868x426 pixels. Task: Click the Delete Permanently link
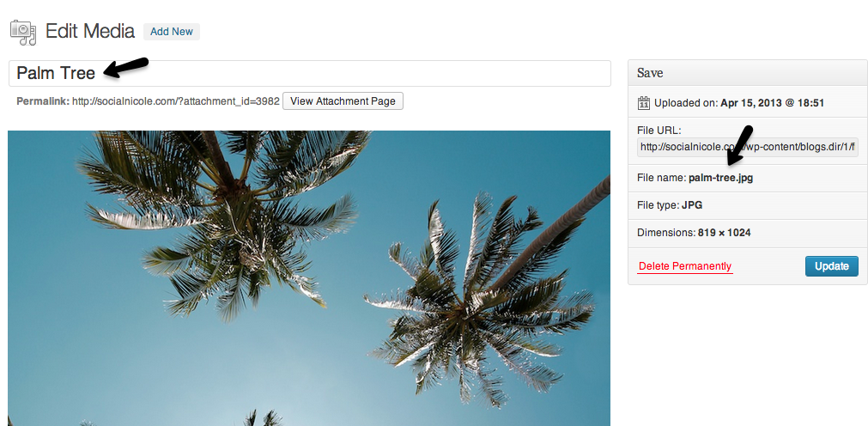685,266
